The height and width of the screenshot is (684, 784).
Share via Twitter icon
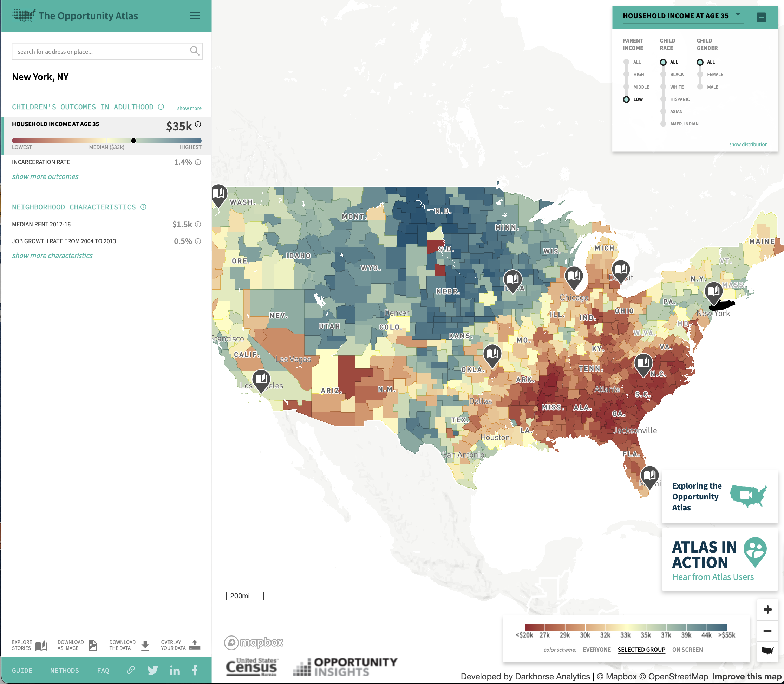tap(152, 670)
